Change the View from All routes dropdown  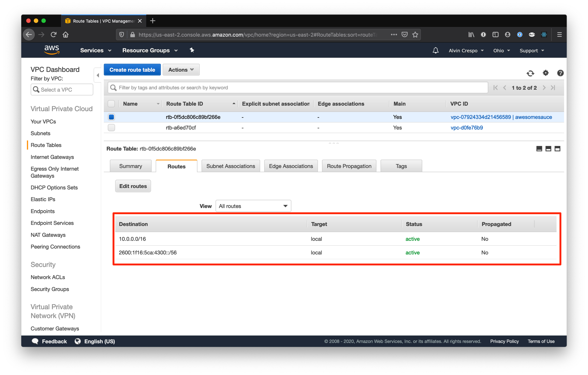tap(253, 206)
